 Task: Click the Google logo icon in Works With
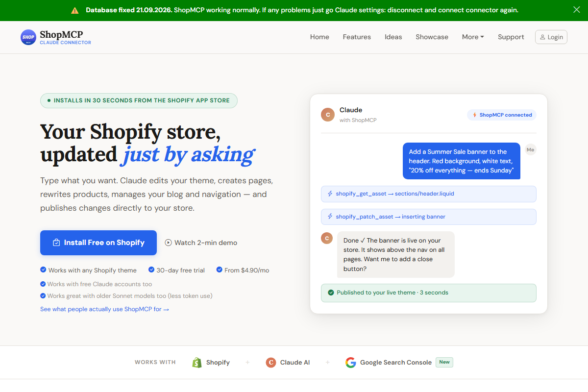[x=350, y=363]
